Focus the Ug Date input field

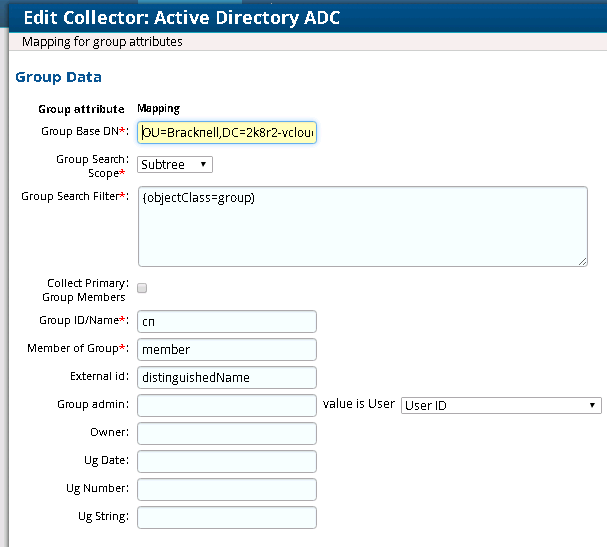[227, 461]
